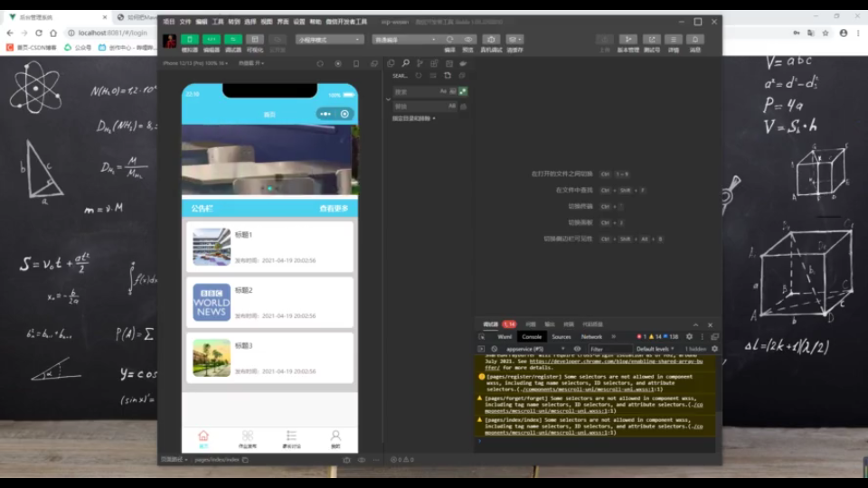The image size is (868, 488).
Task: Click the 我的 profile tab in simulator
Action: coord(335,439)
